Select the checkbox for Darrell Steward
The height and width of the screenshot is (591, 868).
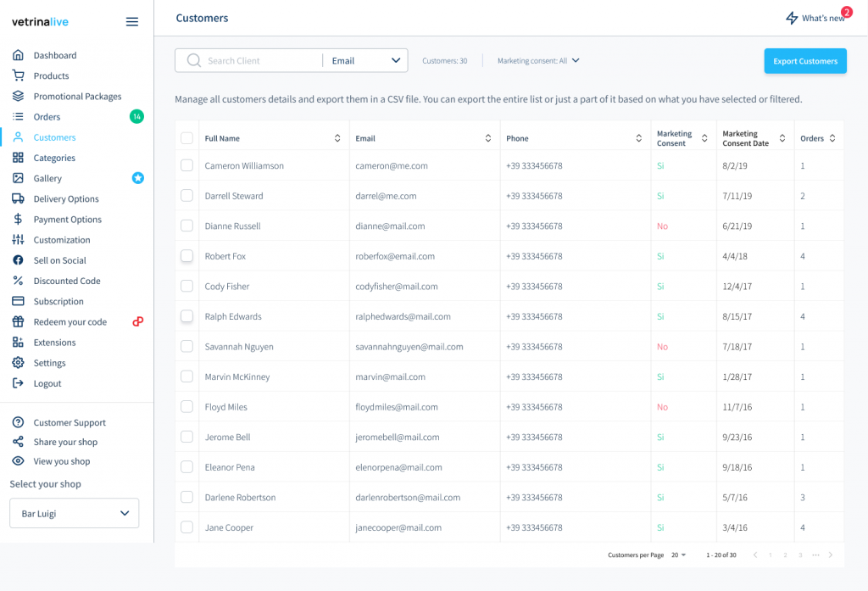pyautogui.click(x=187, y=196)
